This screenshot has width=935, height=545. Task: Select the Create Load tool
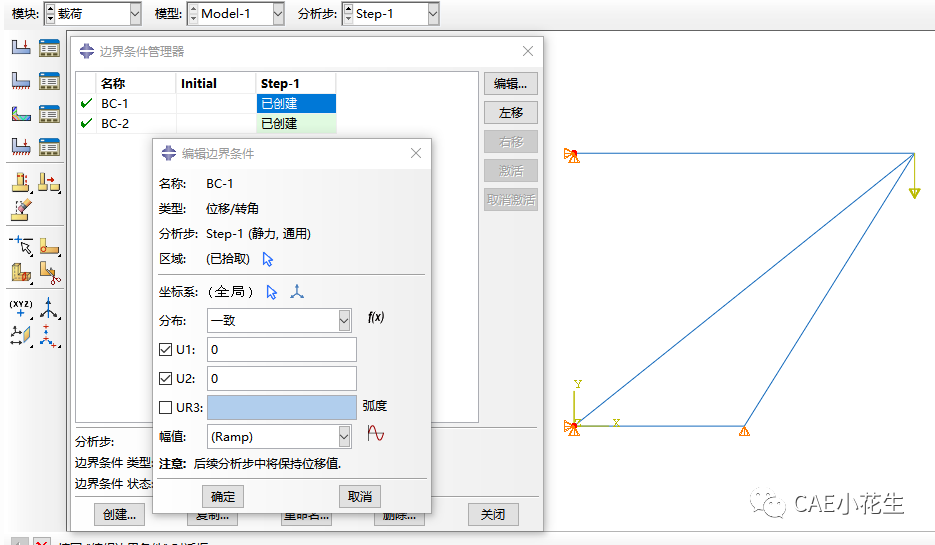(21, 47)
